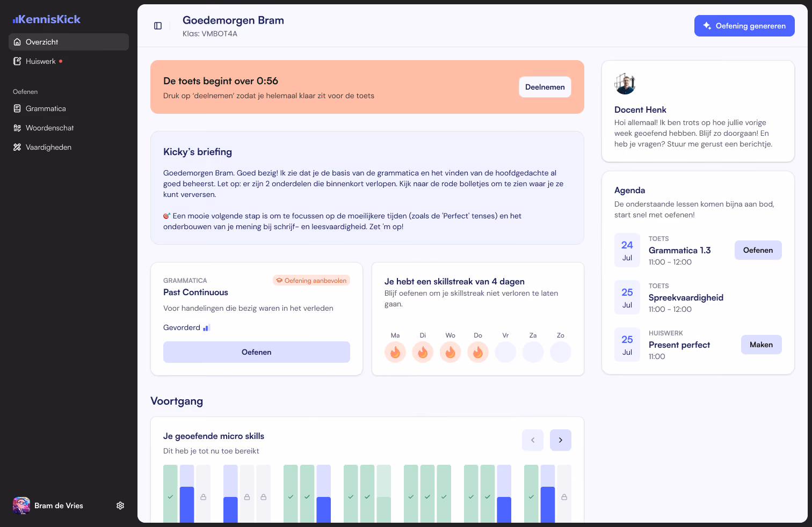Click the Docent Henk name
The image size is (812, 527).
pyautogui.click(x=640, y=110)
